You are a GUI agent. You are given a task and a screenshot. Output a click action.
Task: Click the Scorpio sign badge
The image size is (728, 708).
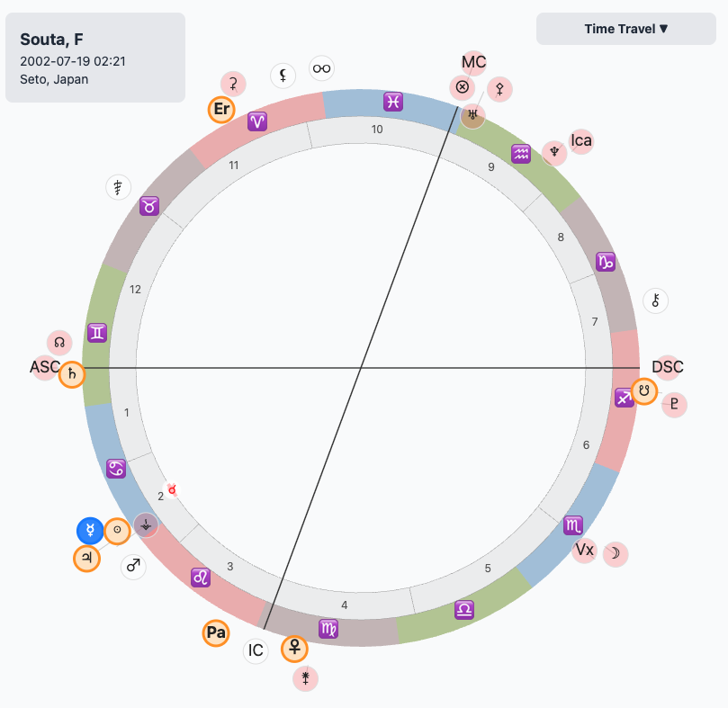(573, 525)
